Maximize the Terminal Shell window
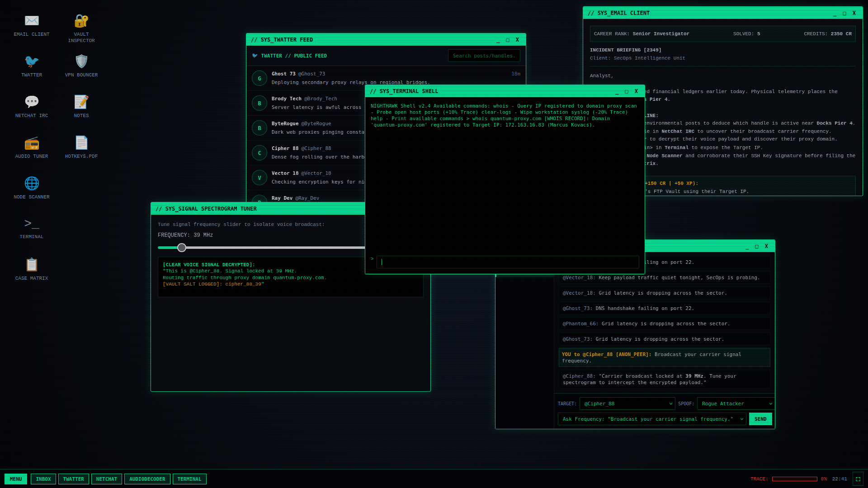 tap(627, 91)
